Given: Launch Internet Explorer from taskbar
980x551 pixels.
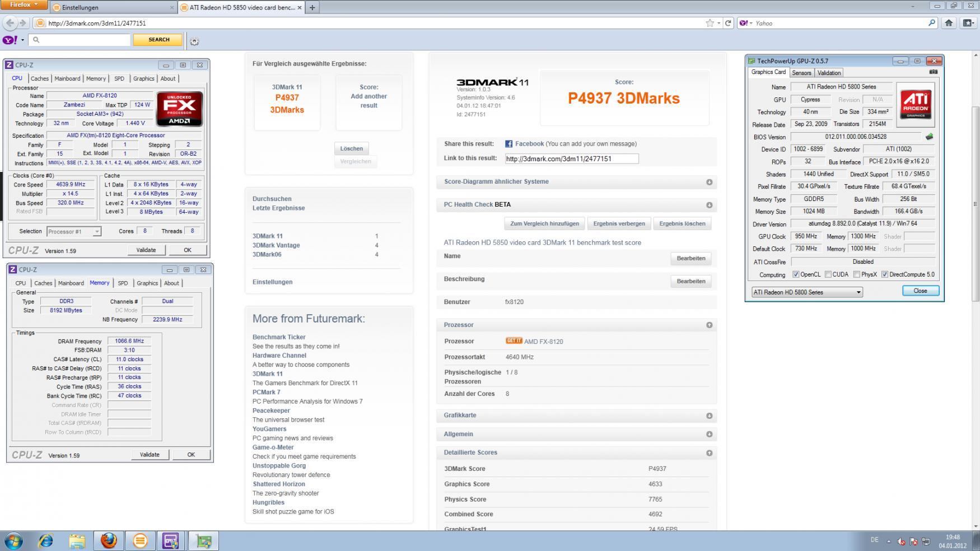Looking at the screenshot, I should click(x=45, y=540).
